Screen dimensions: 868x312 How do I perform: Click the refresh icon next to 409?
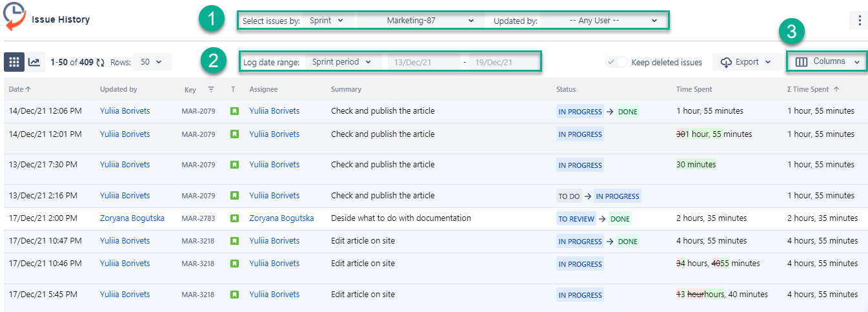100,63
